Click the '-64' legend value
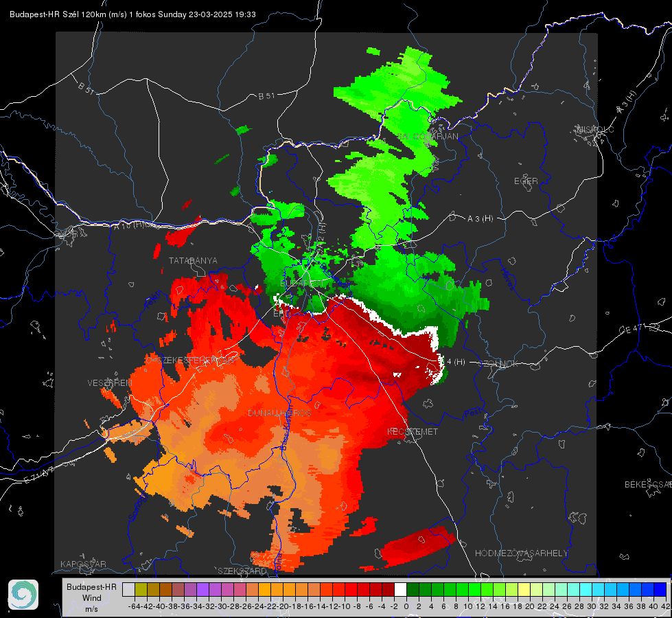Viewport: 672px width, 618px height. pyautogui.click(x=134, y=606)
